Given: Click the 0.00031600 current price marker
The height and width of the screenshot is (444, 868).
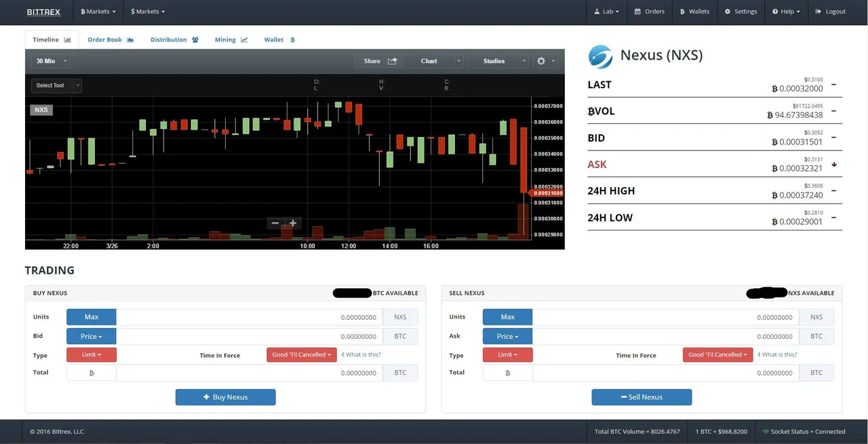Looking at the screenshot, I should (x=548, y=193).
